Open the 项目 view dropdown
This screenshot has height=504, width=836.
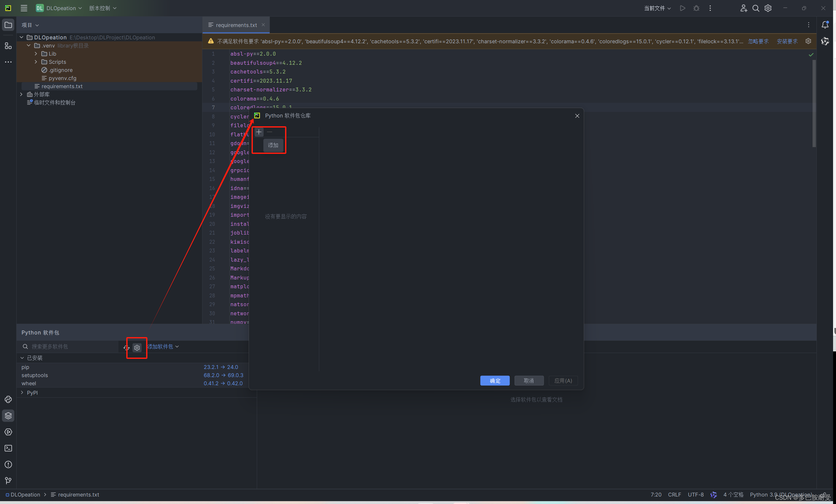coord(30,25)
